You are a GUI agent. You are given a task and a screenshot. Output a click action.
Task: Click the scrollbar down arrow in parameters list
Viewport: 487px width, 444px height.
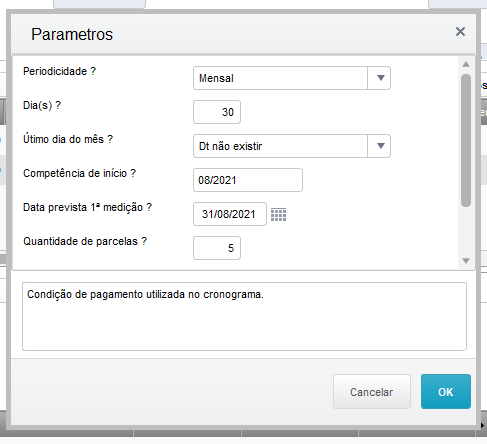[x=466, y=261]
